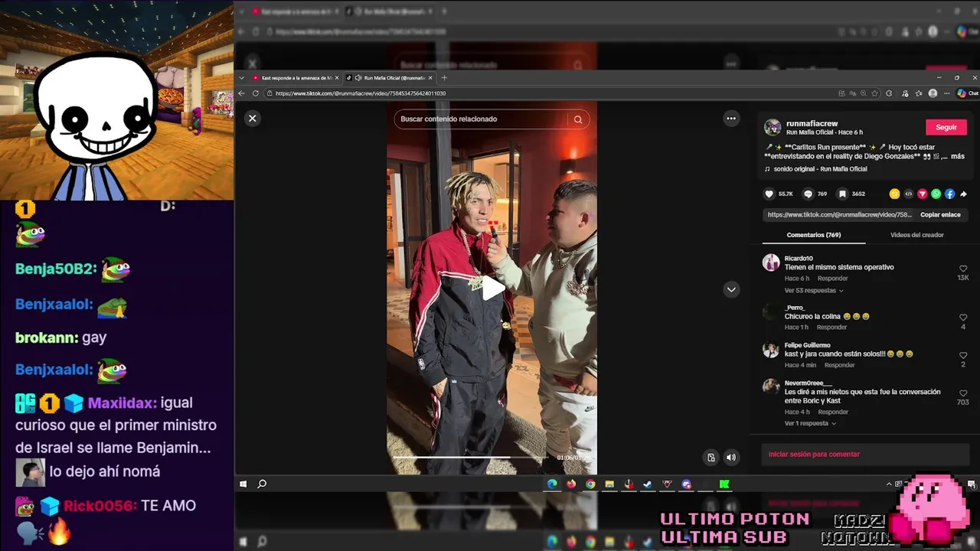Image resolution: width=980 pixels, height=551 pixels.
Task: Share video on Facebook
Action: tap(949, 194)
